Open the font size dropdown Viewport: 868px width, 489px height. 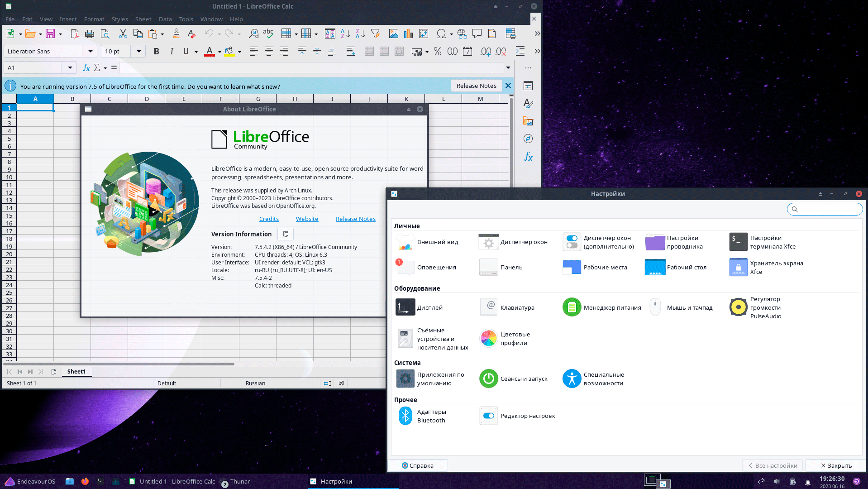click(138, 52)
